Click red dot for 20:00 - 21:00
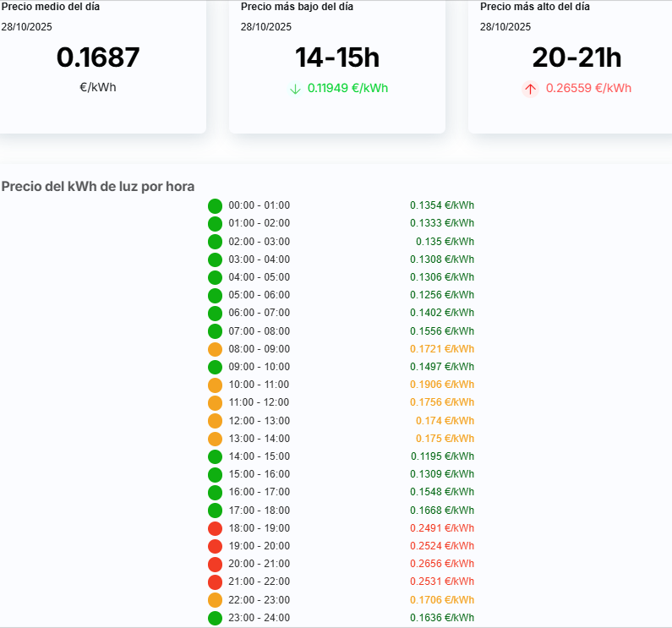Screen dimensions: 672x628 (215, 564)
